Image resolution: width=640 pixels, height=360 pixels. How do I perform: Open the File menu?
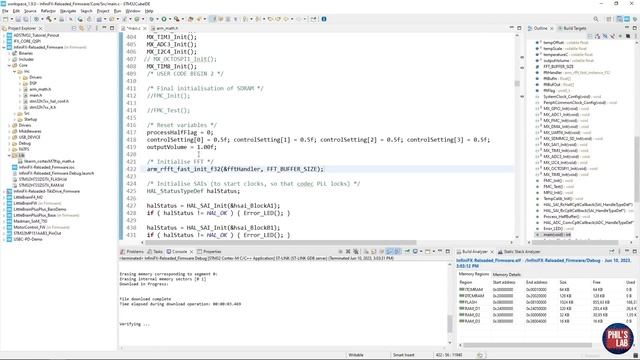coord(5,11)
